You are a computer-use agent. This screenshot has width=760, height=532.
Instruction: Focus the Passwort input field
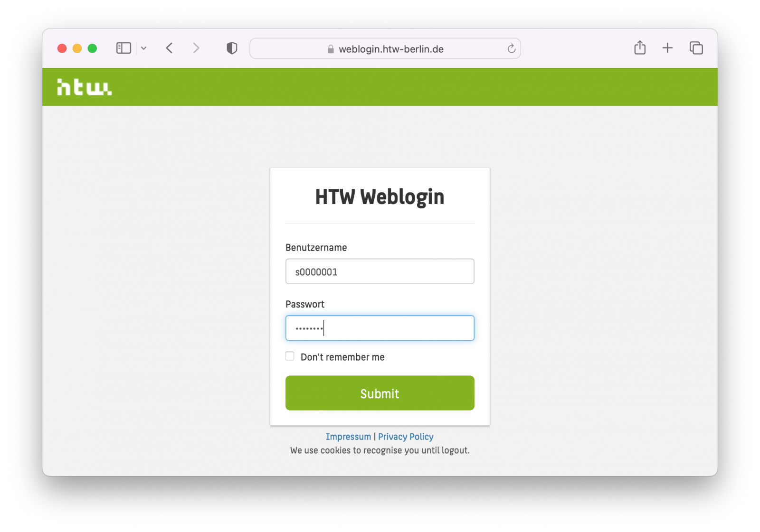click(x=380, y=328)
